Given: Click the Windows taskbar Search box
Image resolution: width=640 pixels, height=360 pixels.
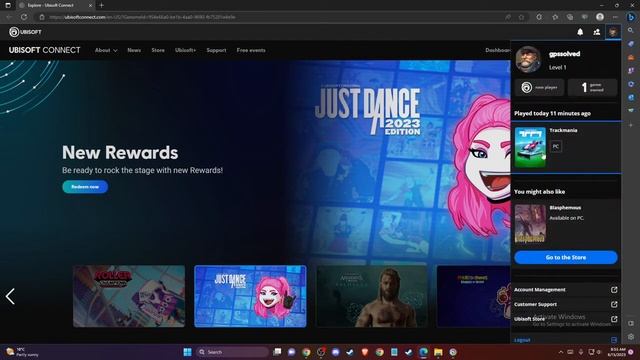Looking at the screenshot, I should coord(233,352).
